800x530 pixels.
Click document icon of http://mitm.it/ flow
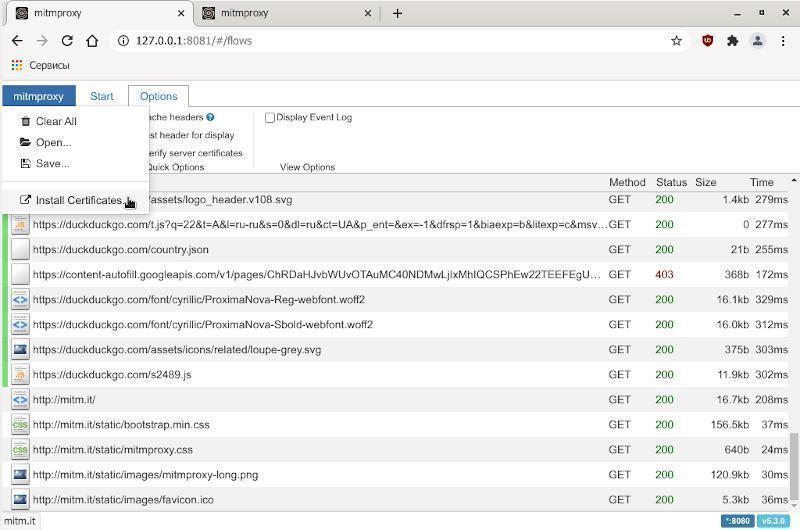coord(20,399)
